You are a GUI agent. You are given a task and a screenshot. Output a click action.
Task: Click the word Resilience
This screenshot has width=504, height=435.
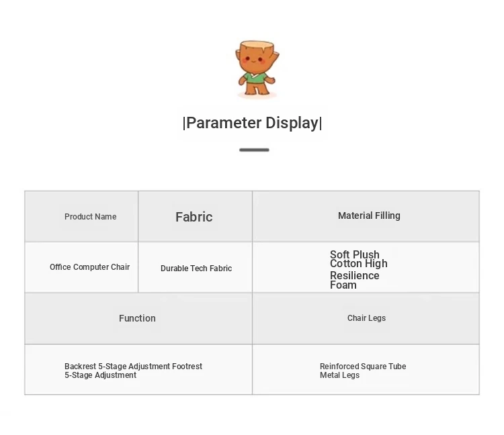pyautogui.click(x=355, y=276)
